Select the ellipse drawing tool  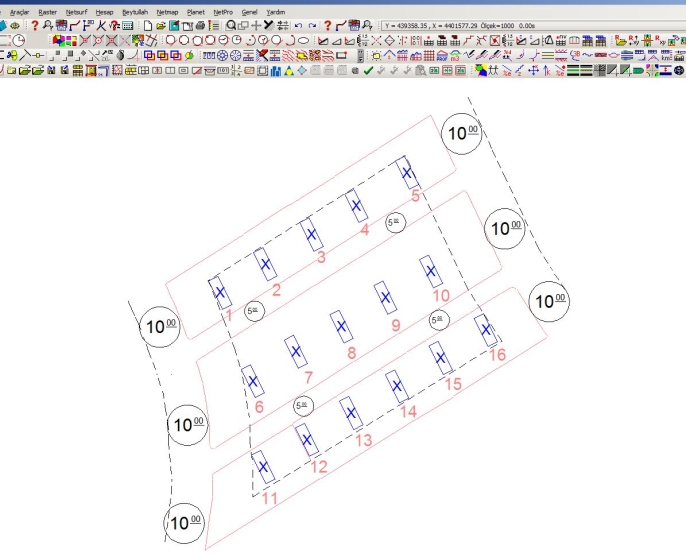point(303,40)
